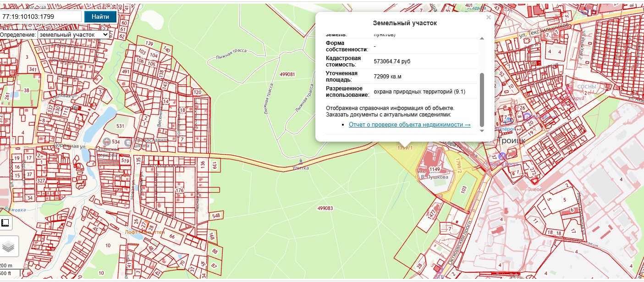Image resolution: width=644 pixels, height=282 pixels.
Task: Click the popup's vertical scrollbar thumb
Action: (x=481, y=100)
